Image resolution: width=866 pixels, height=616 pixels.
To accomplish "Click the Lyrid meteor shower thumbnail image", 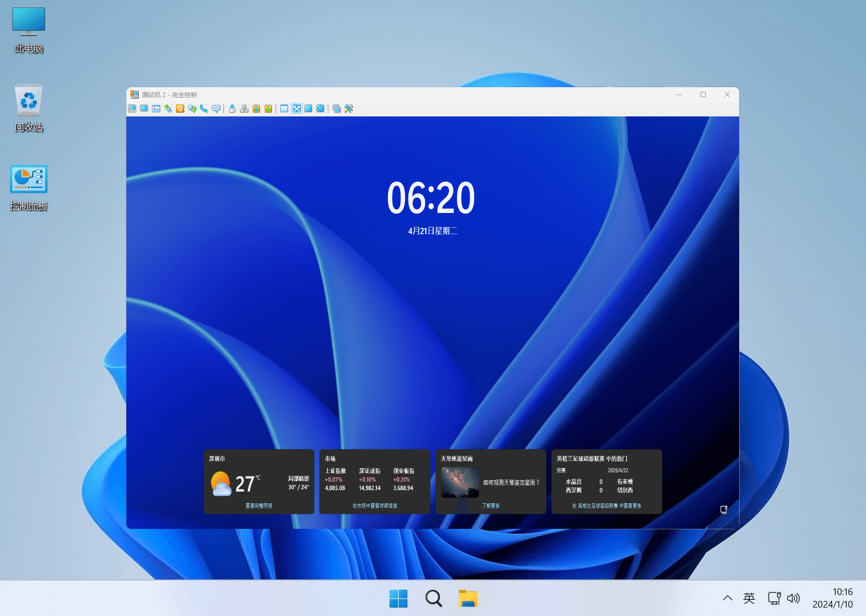I will [x=459, y=482].
